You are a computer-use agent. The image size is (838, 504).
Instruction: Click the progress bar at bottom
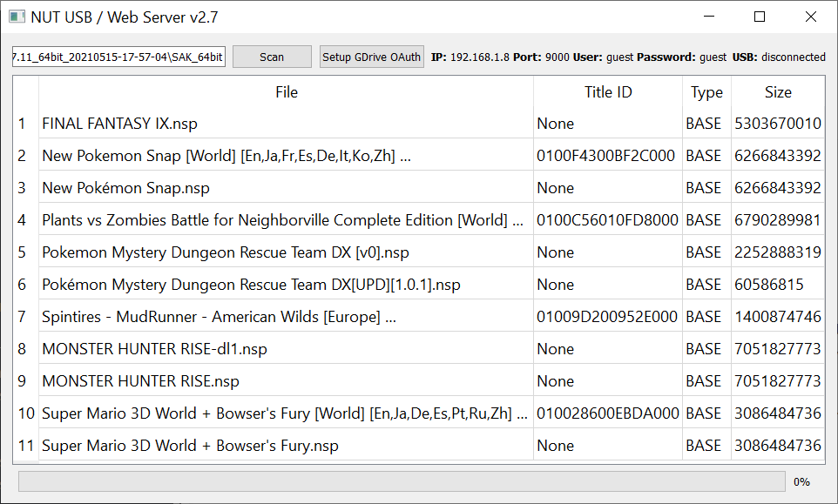[402, 481]
